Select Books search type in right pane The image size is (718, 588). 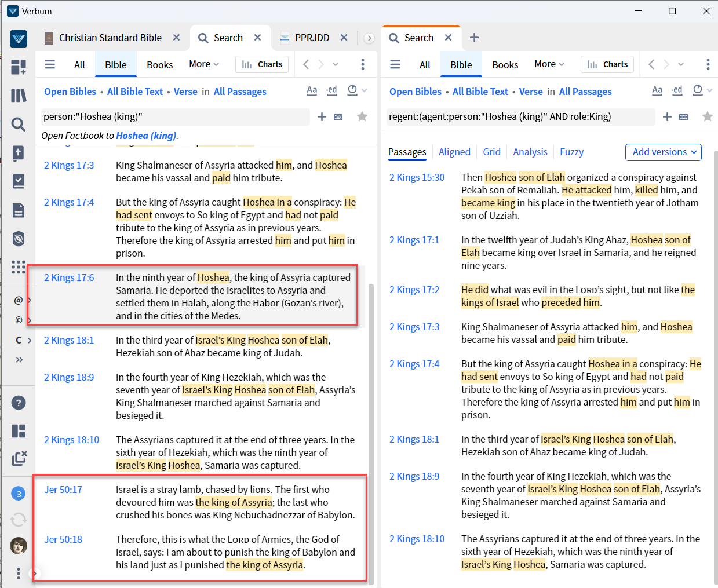505,65
